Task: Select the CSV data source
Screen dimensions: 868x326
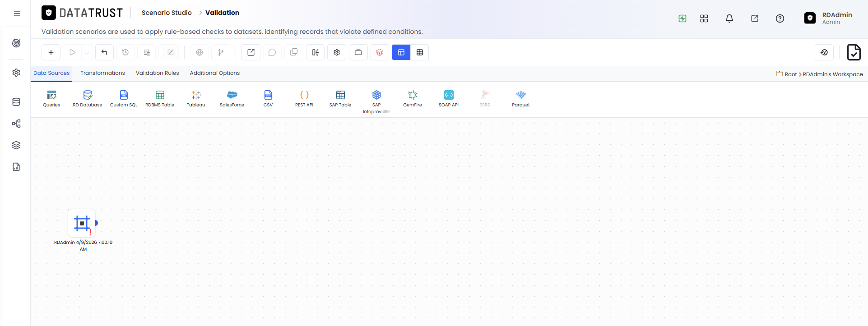Action: tap(268, 99)
